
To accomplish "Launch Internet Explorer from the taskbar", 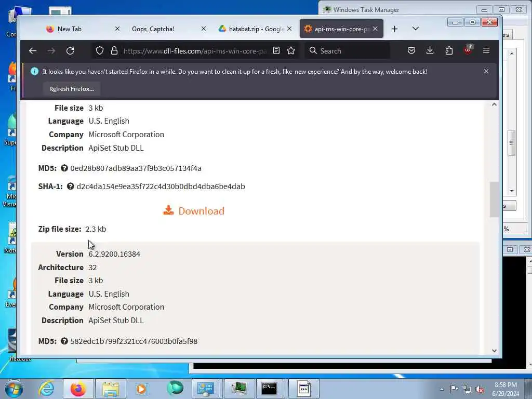I will click(46, 389).
